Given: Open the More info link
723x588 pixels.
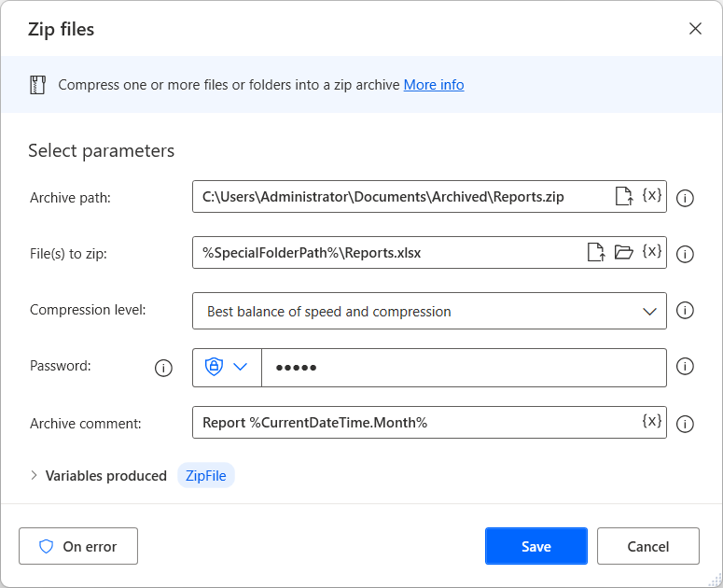Looking at the screenshot, I should (434, 85).
